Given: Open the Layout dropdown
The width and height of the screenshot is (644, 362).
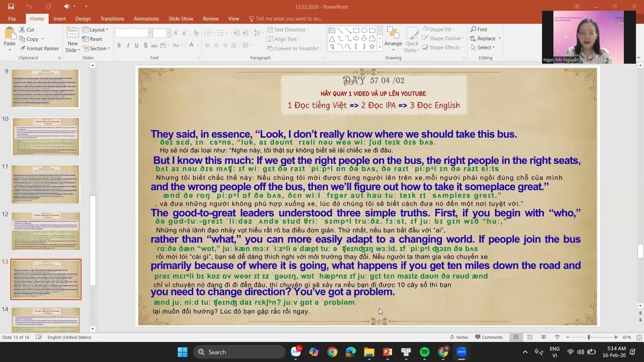Looking at the screenshot, I should pyautogui.click(x=95, y=30).
